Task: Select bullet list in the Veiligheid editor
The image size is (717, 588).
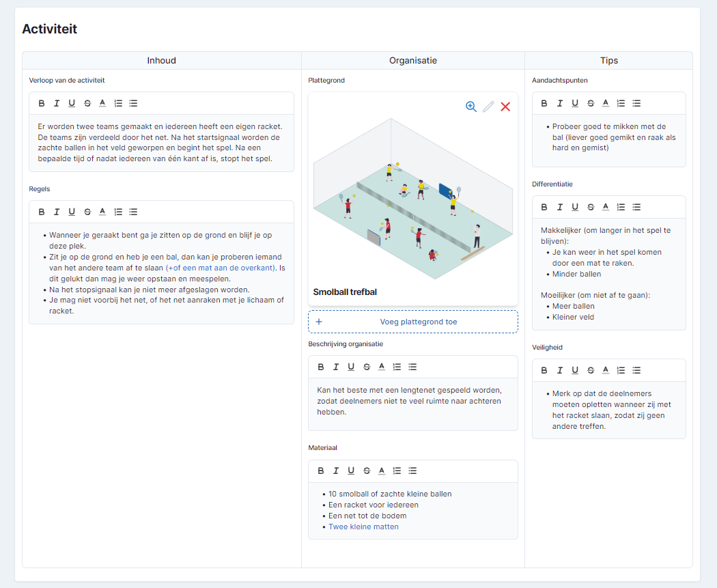Action: (636, 370)
